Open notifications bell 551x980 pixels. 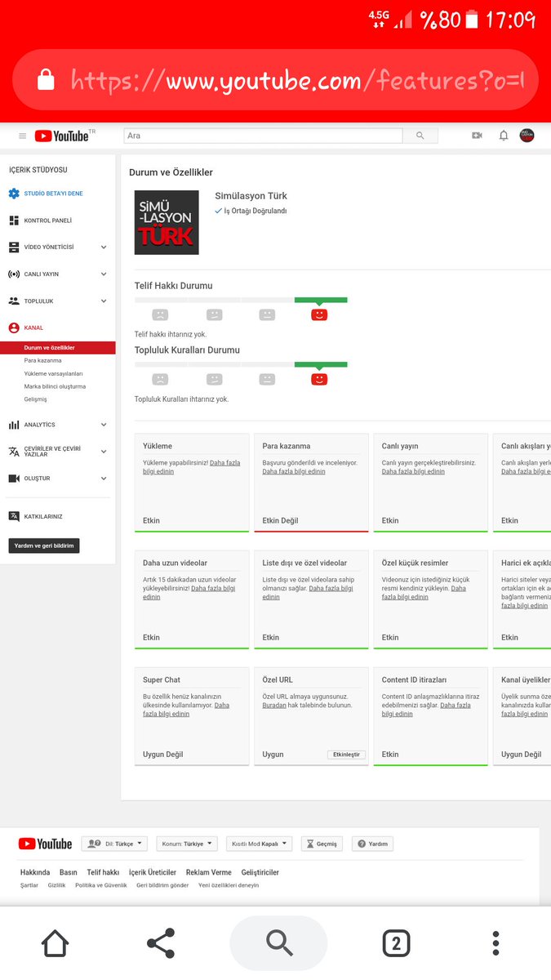click(x=504, y=136)
